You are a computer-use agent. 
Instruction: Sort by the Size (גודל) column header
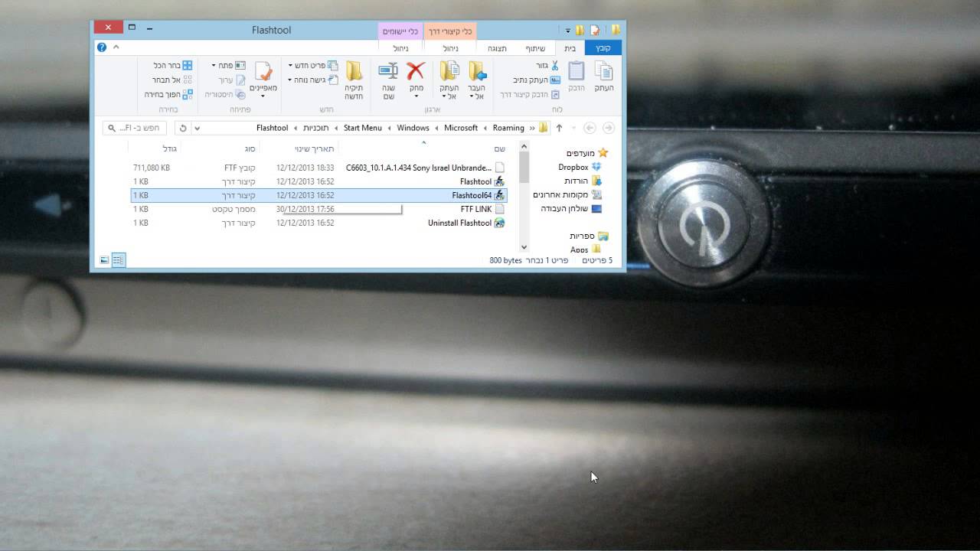(155, 148)
